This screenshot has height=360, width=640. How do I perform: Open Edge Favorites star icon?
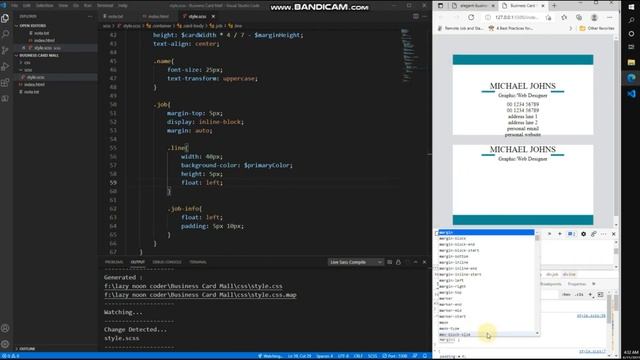(564, 18)
